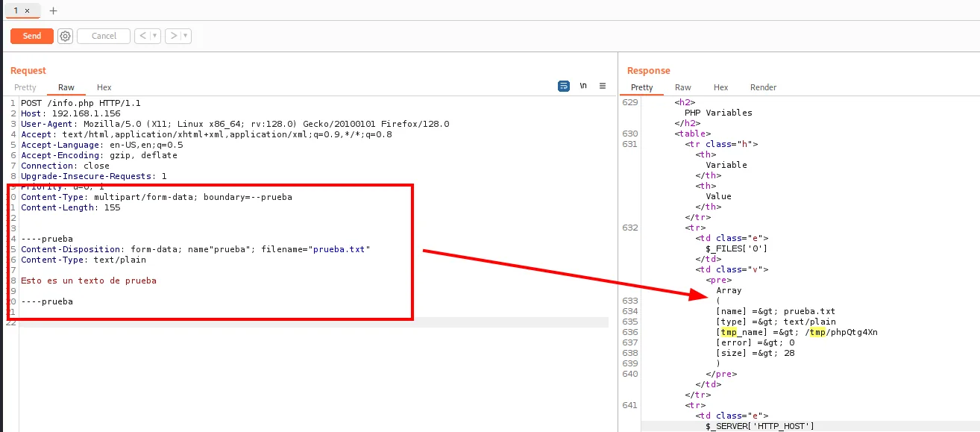Switch Response view to Raw tab
Viewport: 980px width, 432px height.
683,87
